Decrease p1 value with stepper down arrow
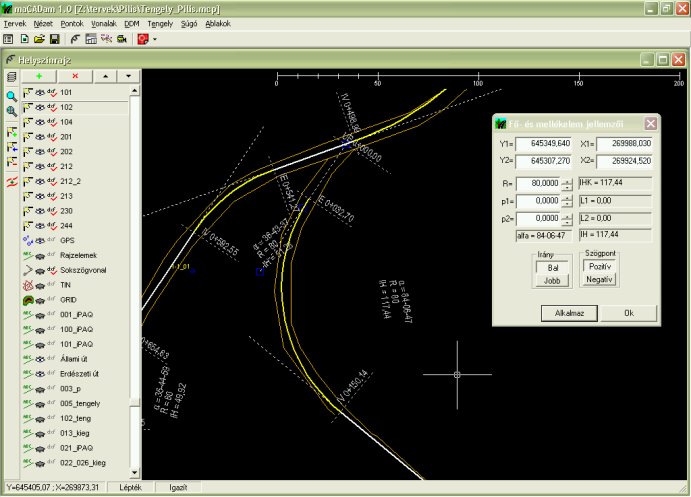The image size is (691, 497). point(567,204)
